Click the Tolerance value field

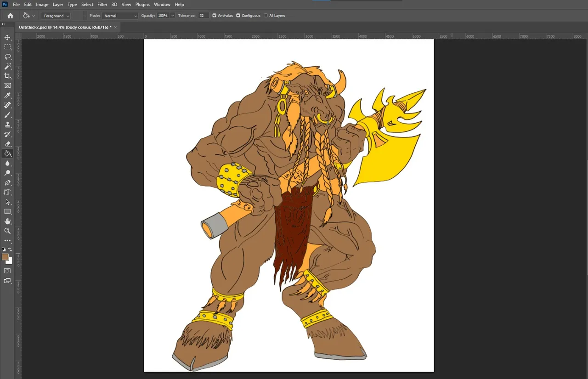[203, 16]
